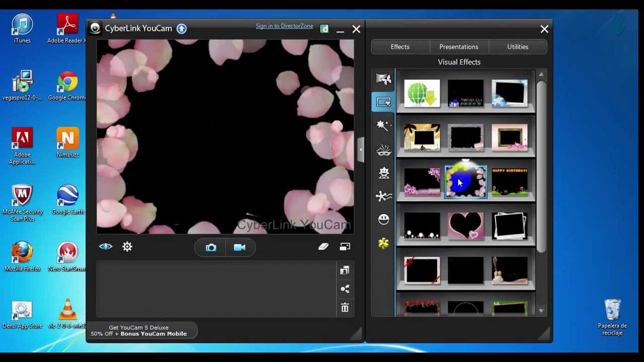Image resolution: width=644 pixels, height=362 pixels.
Task: Switch to the Utilities tab
Action: click(518, 47)
